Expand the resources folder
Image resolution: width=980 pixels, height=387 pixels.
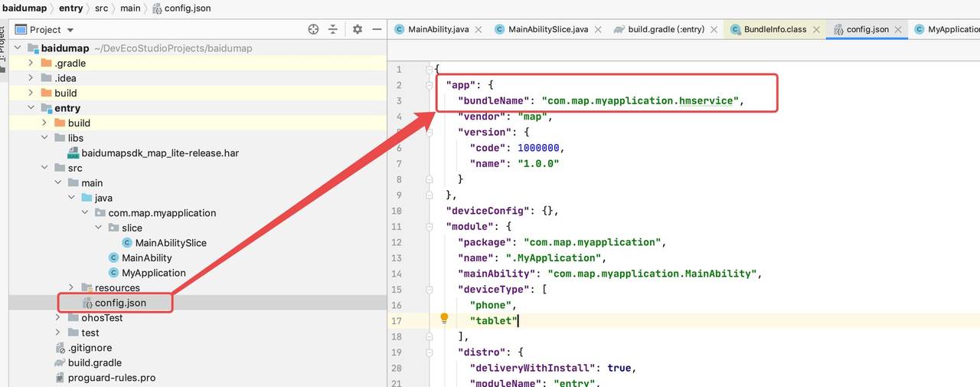[x=71, y=287]
